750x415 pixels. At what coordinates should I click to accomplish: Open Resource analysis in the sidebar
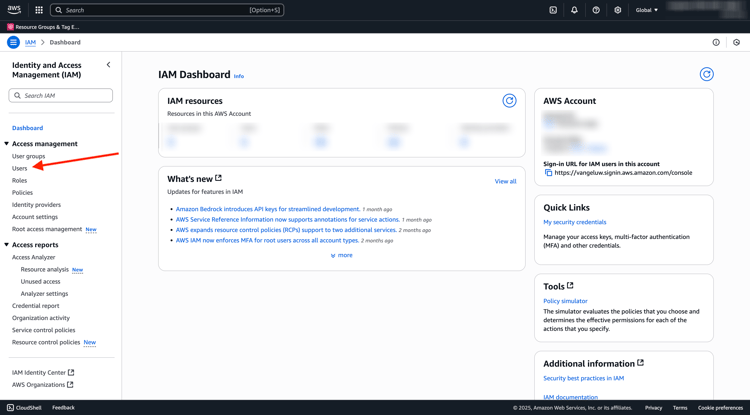click(x=44, y=270)
